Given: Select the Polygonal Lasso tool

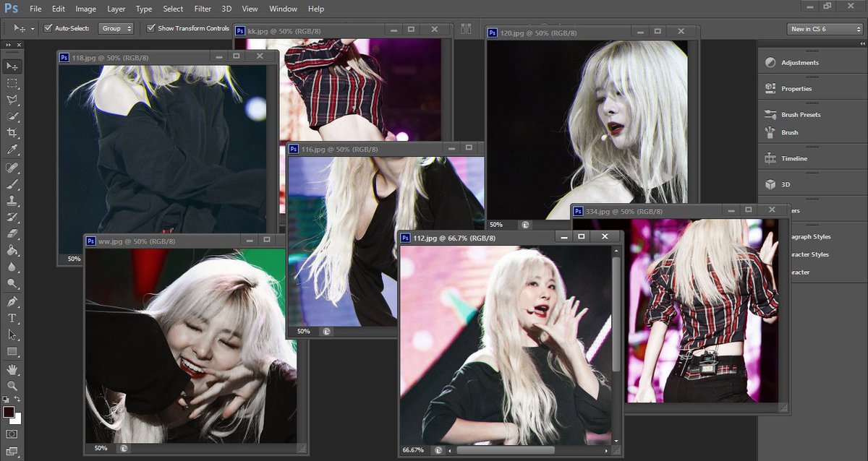Looking at the screenshot, I should point(12,100).
